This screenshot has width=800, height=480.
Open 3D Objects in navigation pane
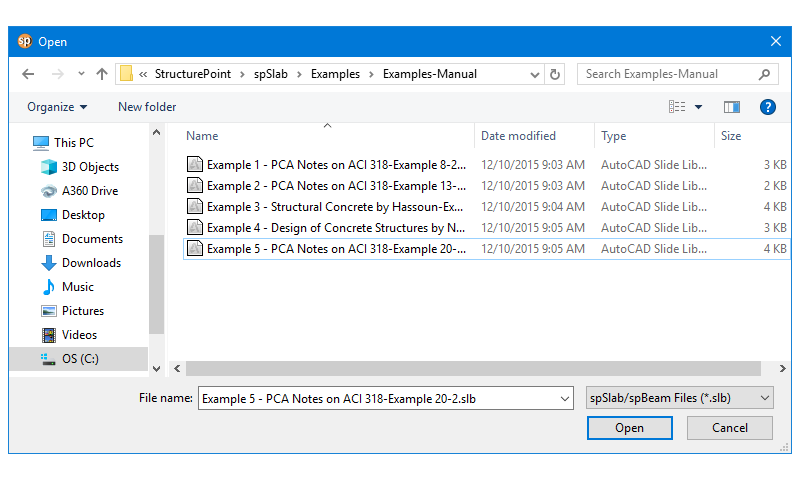tap(80, 167)
